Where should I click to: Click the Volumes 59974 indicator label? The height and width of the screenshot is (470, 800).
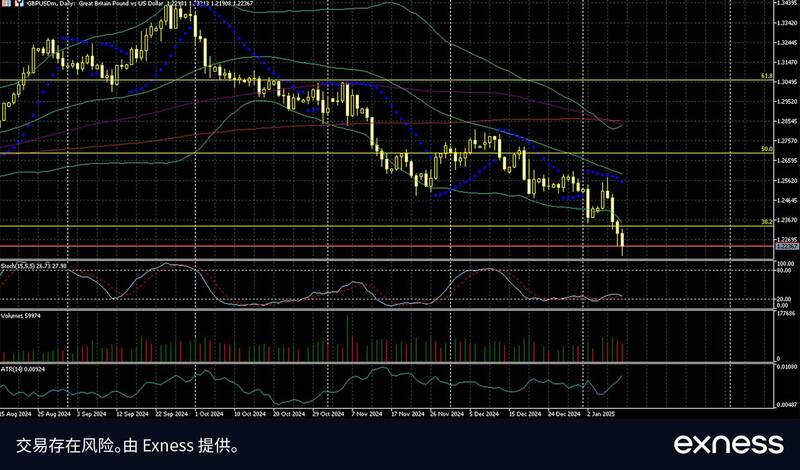coord(24,314)
